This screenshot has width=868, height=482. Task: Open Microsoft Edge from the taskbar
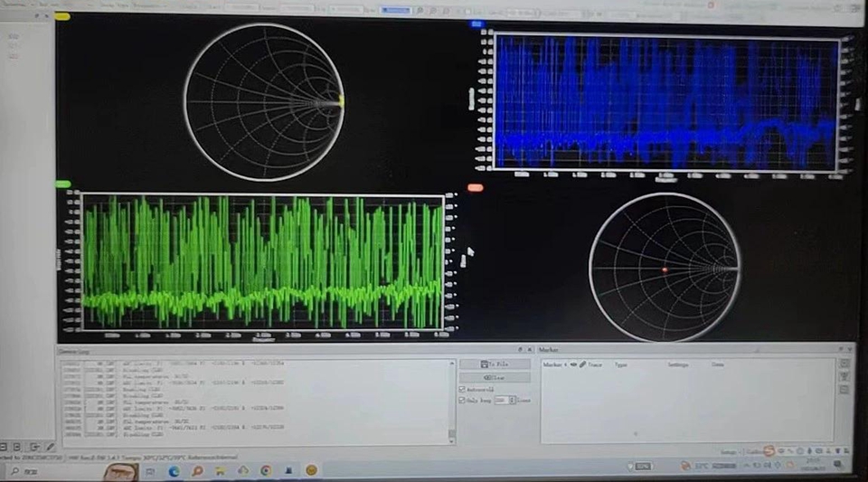pyautogui.click(x=174, y=471)
